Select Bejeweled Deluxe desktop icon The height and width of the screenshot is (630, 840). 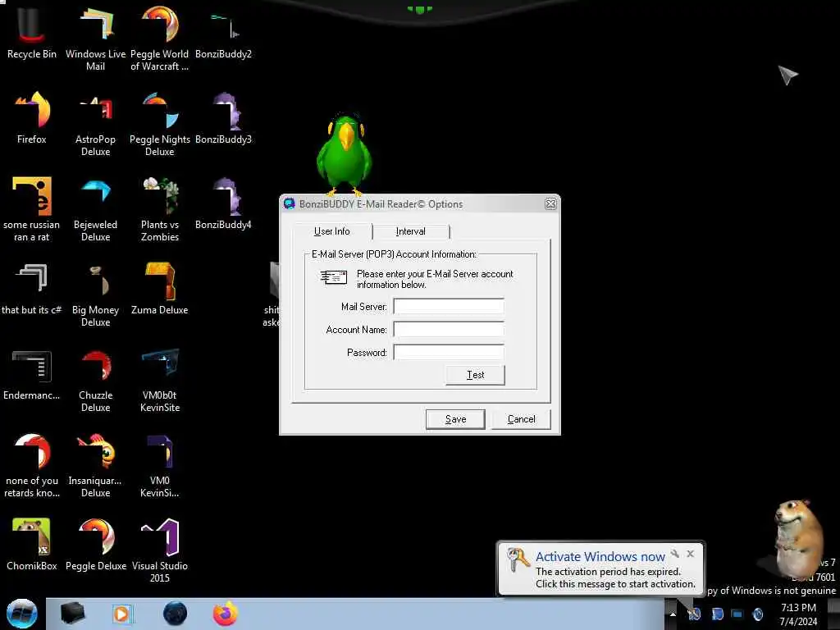95,209
